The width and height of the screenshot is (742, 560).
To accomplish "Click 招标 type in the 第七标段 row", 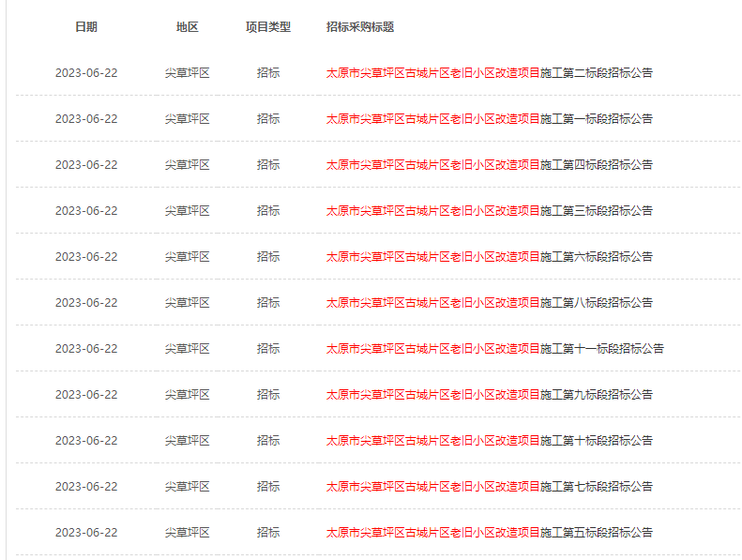I will (x=268, y=486).
